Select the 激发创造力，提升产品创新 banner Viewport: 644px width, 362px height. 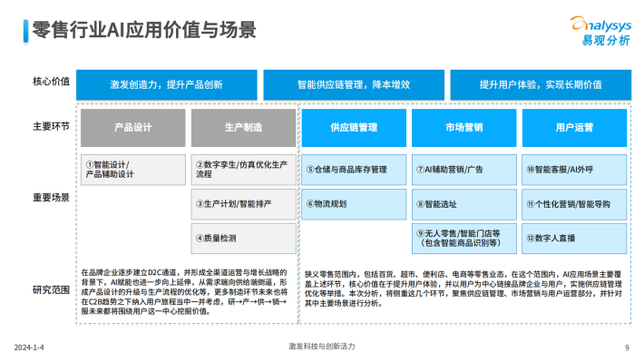[167, 84]
